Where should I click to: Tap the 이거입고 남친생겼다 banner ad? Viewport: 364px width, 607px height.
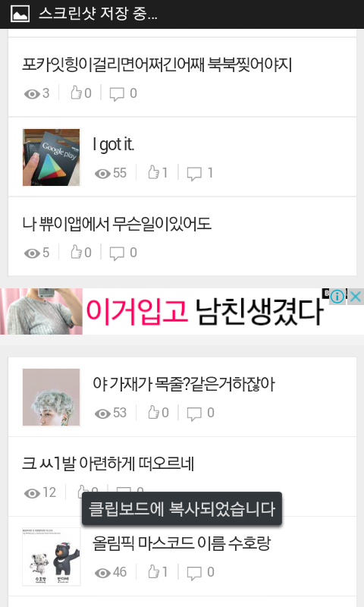point(182,312)
